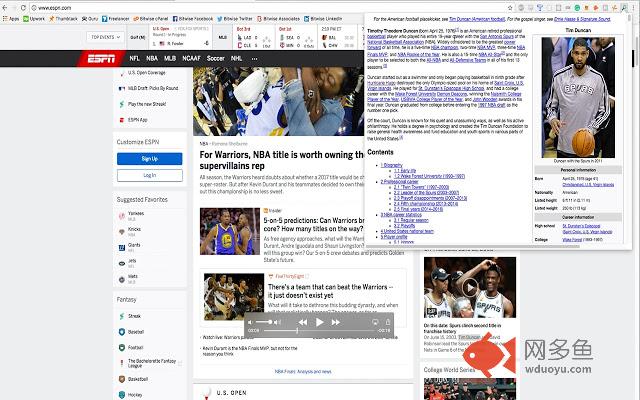Click the browser address bar showing www.espn.com
640x400 pixels.
(x=150, y=8)
